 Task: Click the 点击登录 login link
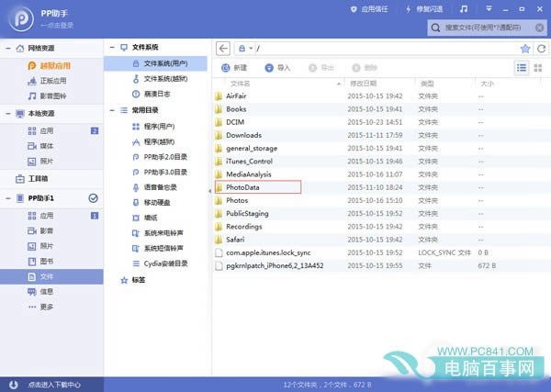[57, 26]
